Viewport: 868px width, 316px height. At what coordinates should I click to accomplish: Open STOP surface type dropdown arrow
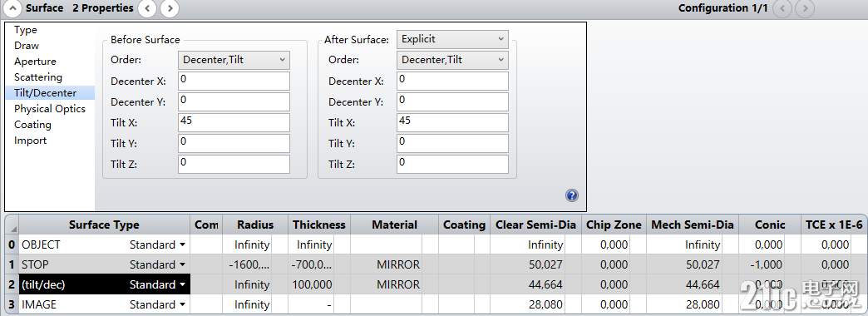181,265
